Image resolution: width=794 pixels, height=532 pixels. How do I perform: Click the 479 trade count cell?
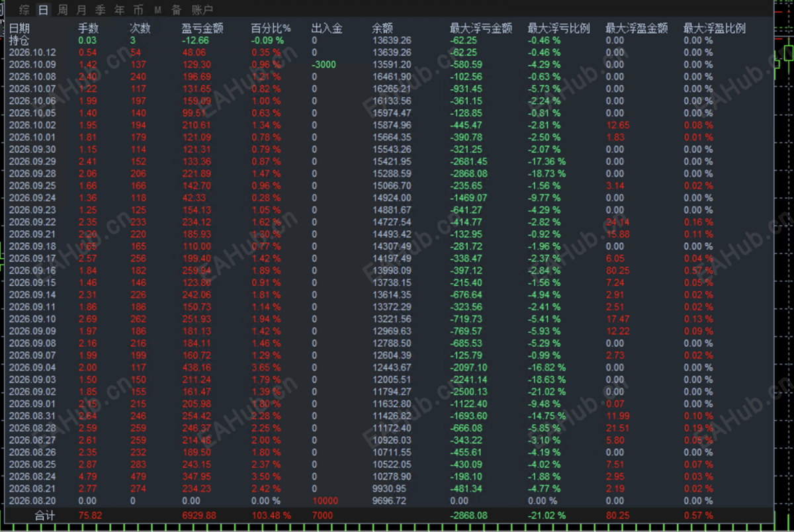point(138,476)
